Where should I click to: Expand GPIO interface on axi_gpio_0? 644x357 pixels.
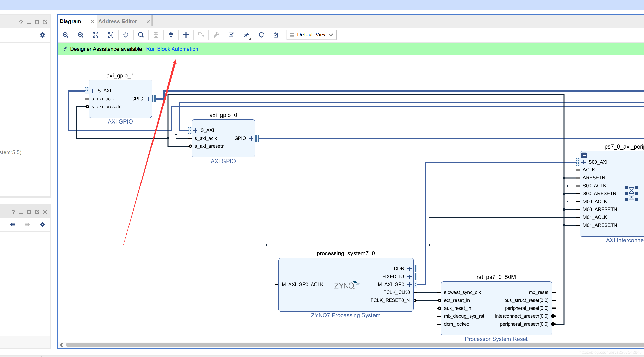click(x=251, y=138)
